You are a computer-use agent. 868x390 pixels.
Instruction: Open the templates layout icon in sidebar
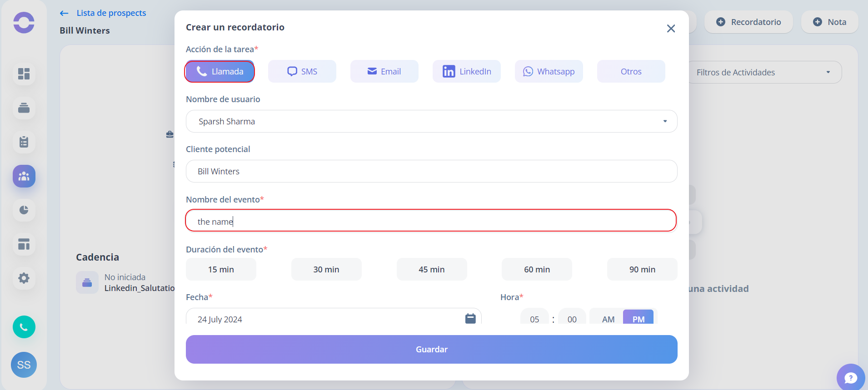coord(24,244)
